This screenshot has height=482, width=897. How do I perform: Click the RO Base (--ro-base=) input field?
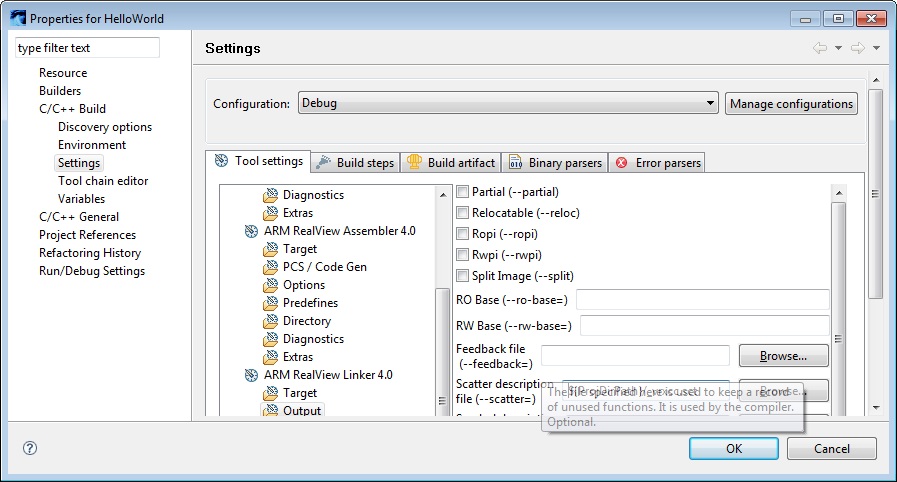coord(702,300)
